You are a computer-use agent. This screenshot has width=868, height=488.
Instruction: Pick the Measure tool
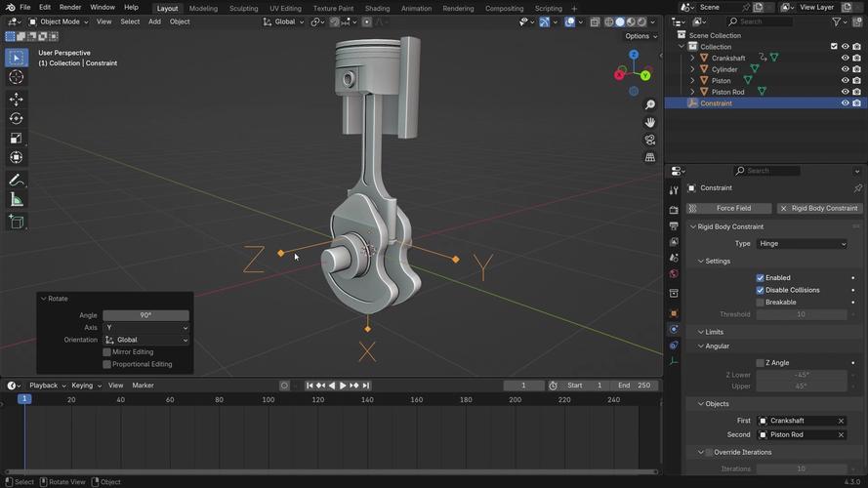16,200
